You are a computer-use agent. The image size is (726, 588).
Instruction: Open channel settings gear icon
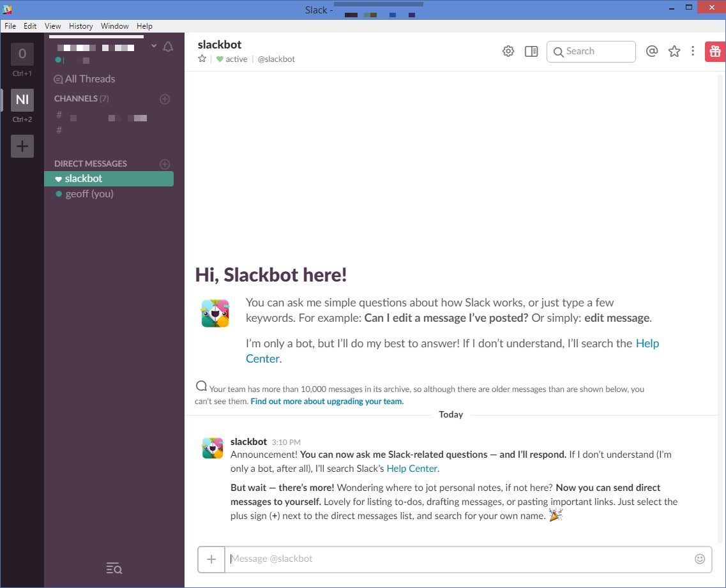coord(508,52)
